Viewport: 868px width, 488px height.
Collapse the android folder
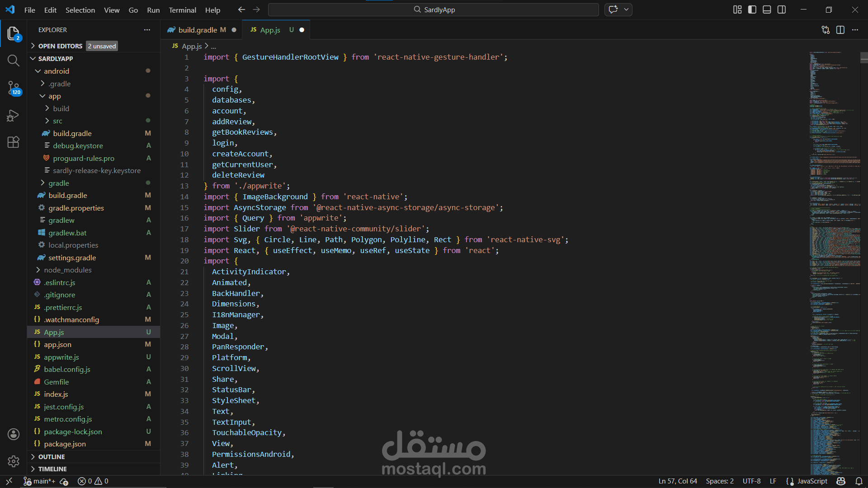pos(56,71)
